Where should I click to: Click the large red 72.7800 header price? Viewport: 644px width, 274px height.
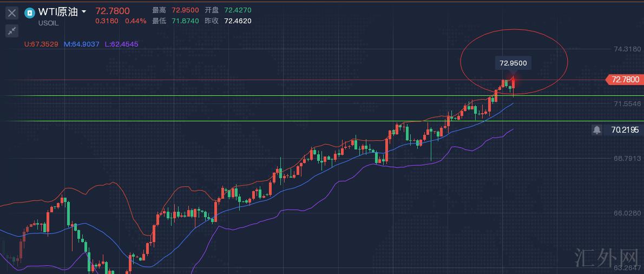(113, 11)
